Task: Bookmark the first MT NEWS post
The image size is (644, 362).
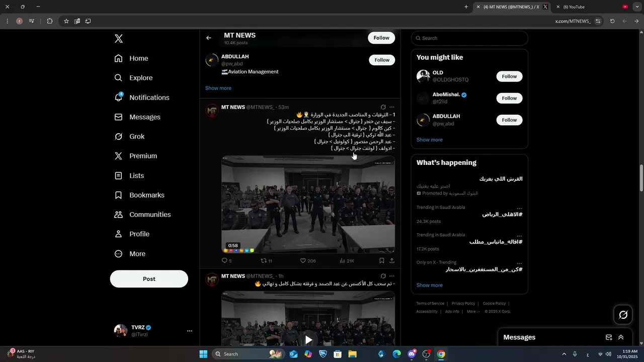Action: 382,261
